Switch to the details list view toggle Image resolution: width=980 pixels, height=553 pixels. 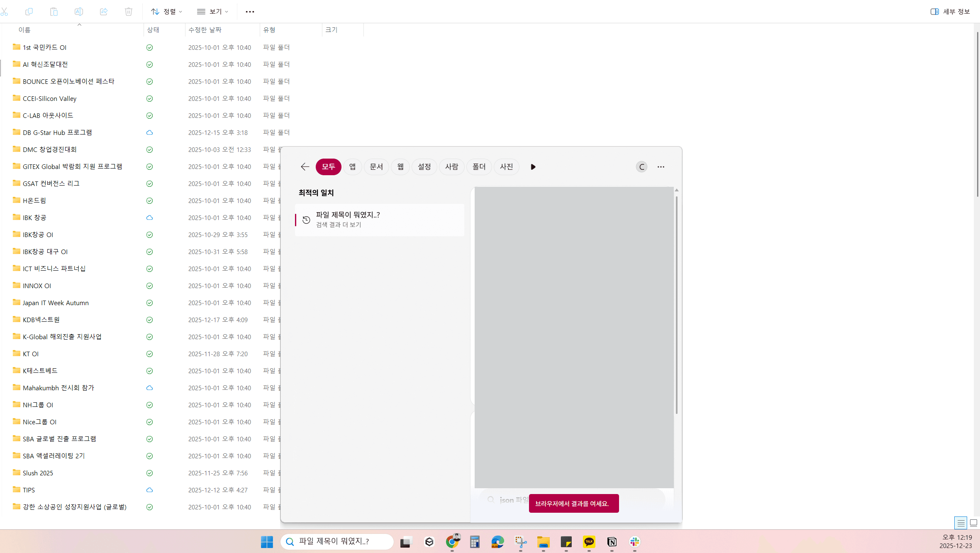[960, 523]
